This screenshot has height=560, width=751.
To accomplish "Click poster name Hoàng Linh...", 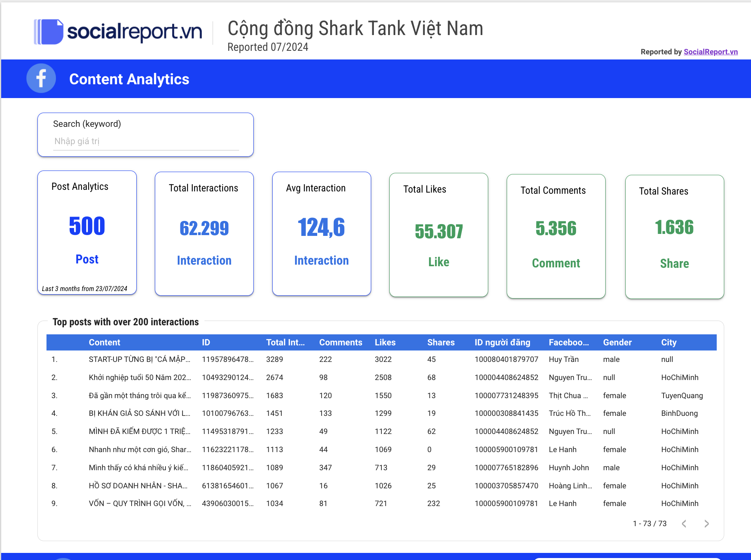I will (x=570, y=486).
